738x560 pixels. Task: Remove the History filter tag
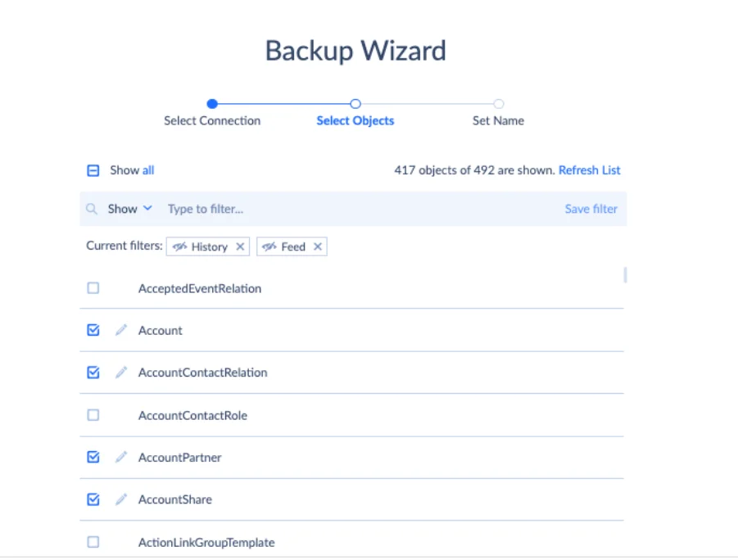click(240, 246)
